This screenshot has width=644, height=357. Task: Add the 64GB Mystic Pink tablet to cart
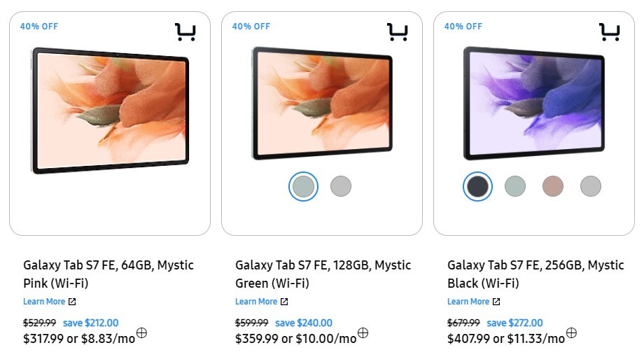coord(185,32)
